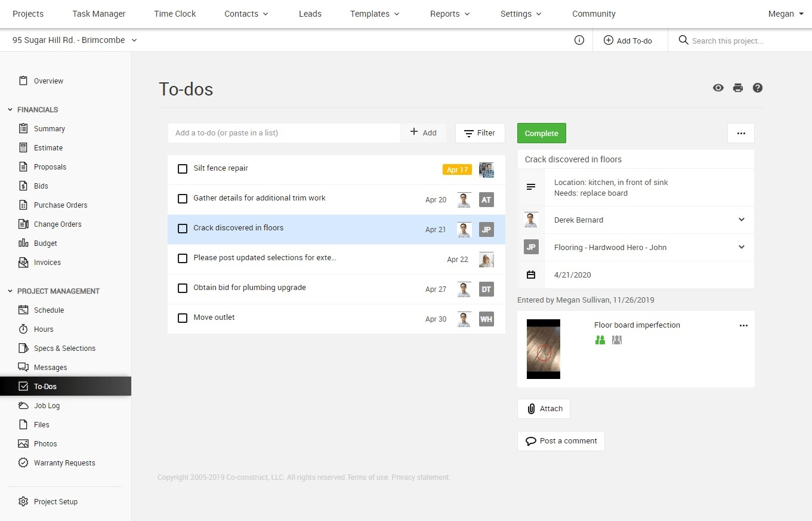This screenshot has width=812, height=521.
Task: Click the print icon on To-dos page
Action: tap(738, 88)
